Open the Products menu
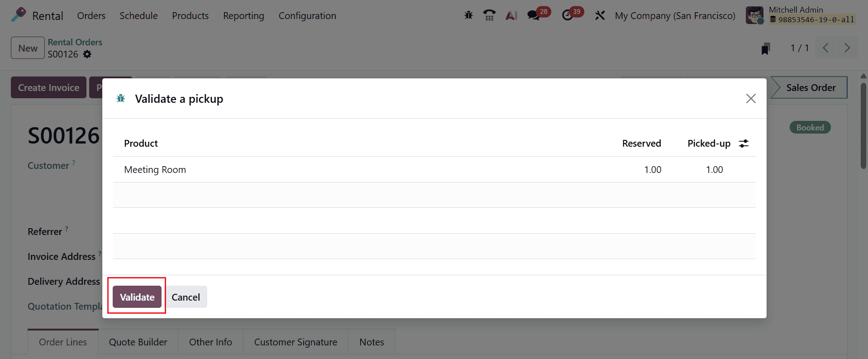This screenshot has height=359, width=868. (x=190, y=16)
